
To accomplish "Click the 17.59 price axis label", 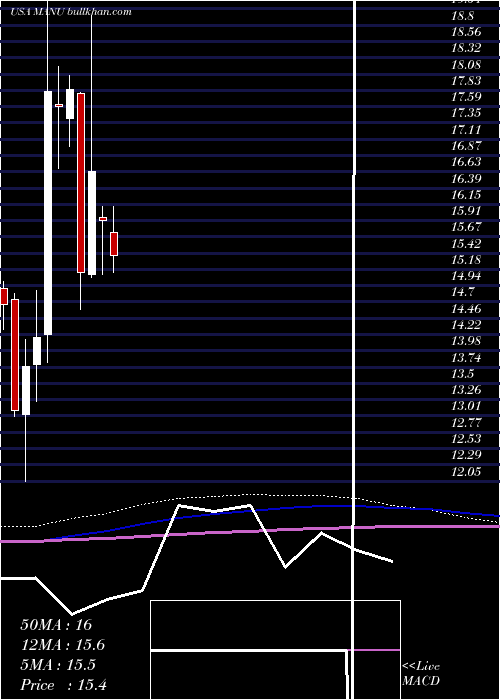I will 466,97.
